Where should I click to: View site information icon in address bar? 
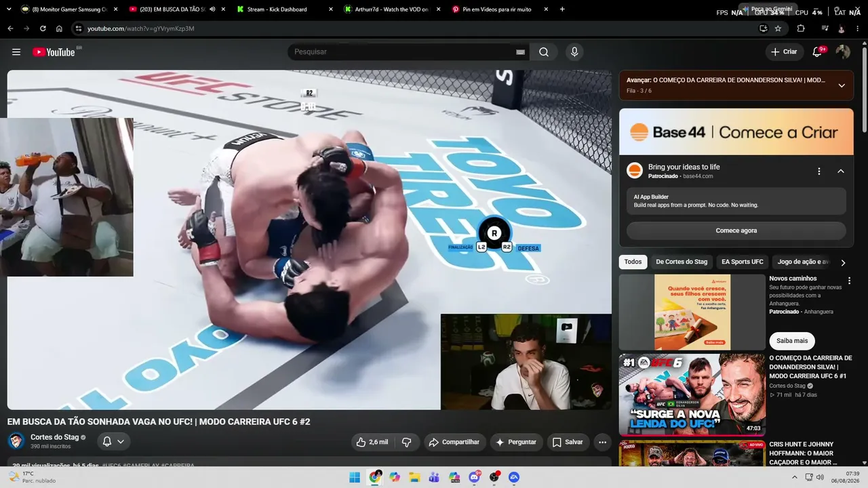[x=79, y=28]
